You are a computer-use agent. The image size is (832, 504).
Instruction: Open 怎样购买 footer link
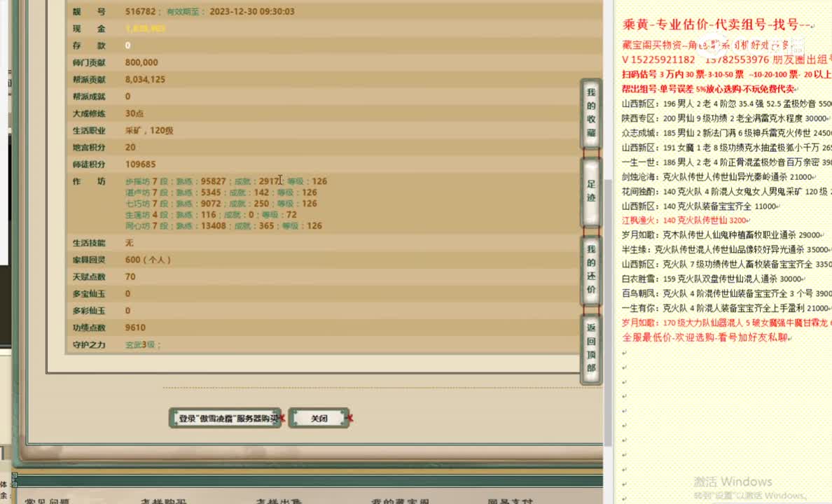[163, 500]
